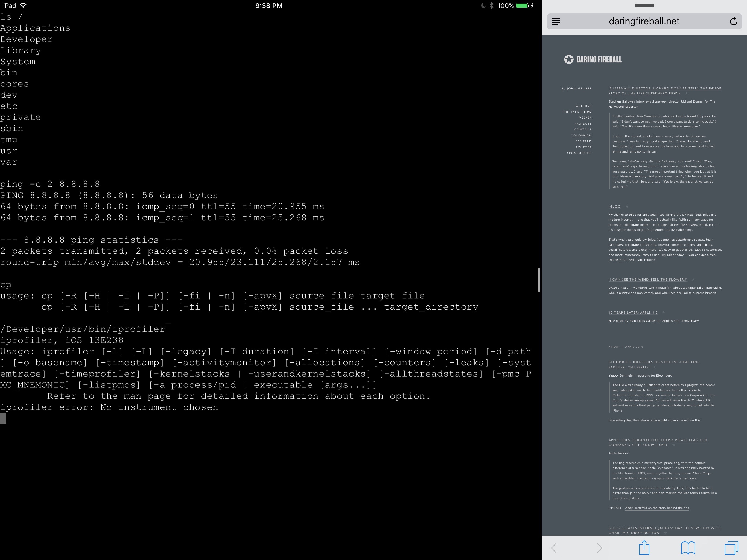This screenshot has width=747, height=560.
Task: Tap the terminal cursor block
Action: [x=3, y=418]
